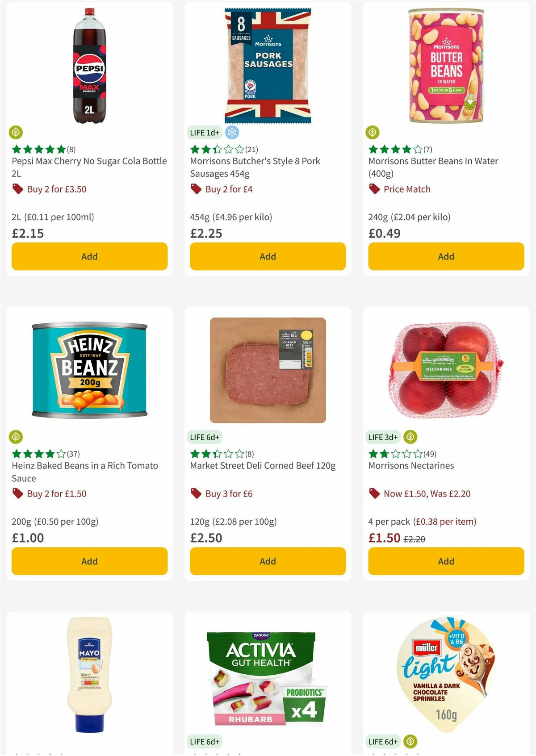536x756 pixels.
Task: Click the tag icon next to Price Match
Action: [375, 189]
